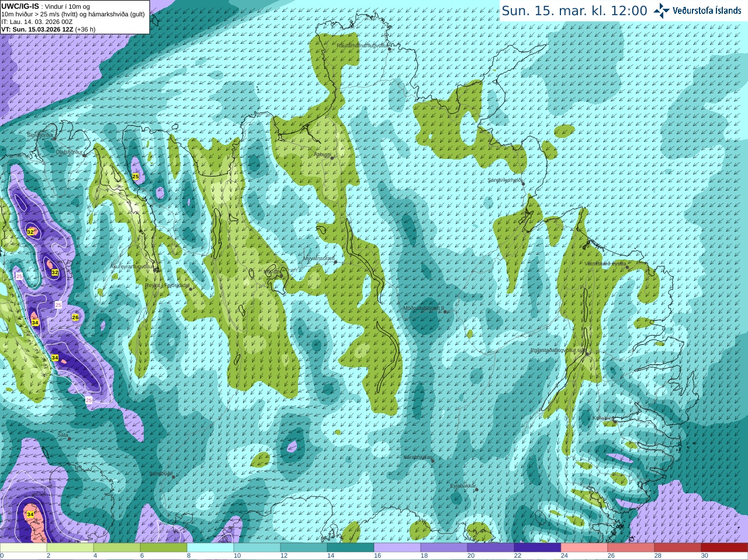
Task: Pick the 18–20 m/s medium purple legend swatch
Action: tap(444, 548)
